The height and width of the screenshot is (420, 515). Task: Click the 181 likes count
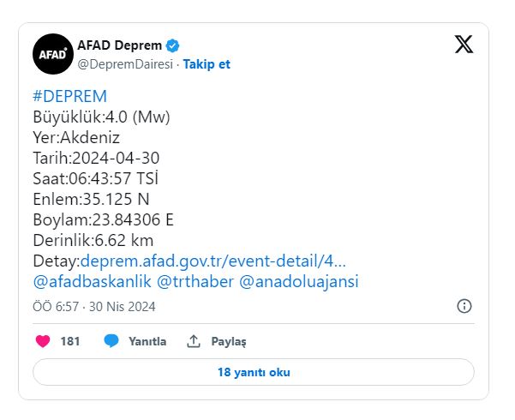70,341
